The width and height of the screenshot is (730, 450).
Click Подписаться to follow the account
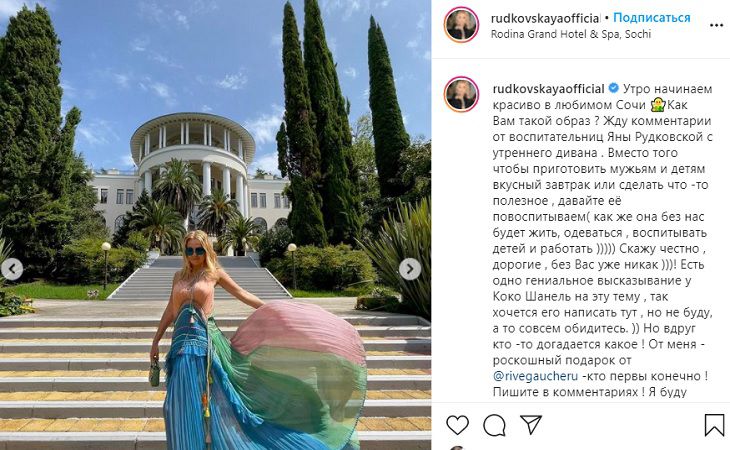click(x=651, y=18)
